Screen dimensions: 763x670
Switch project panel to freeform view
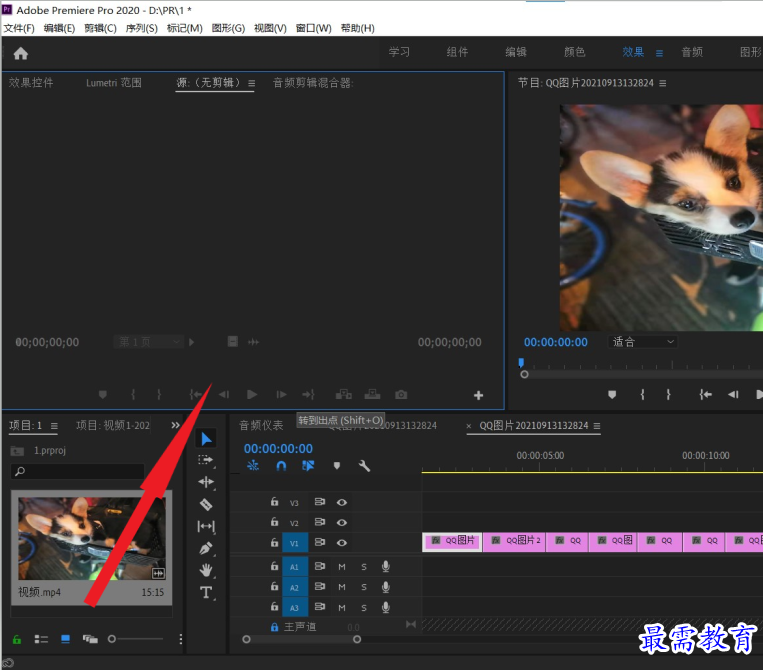pos(90,639)
